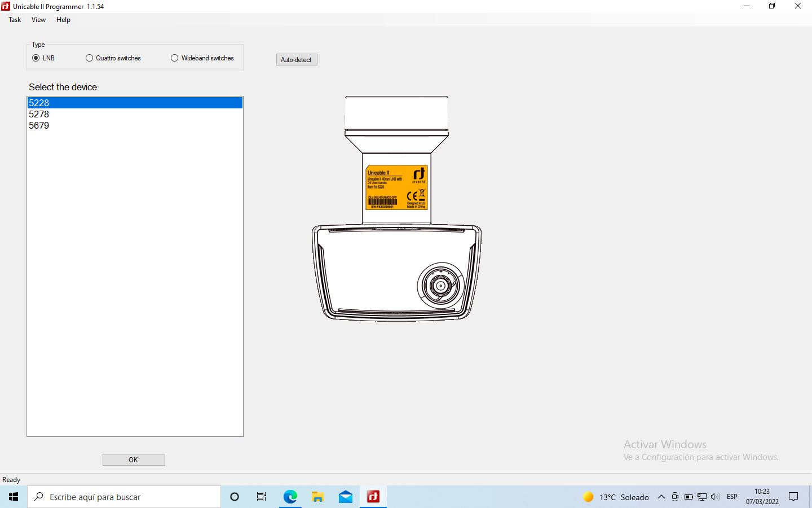Launch the Mail app from the taskbar
Screen dimensions: 812x508
pyautogui.click(x=346, y=497)
